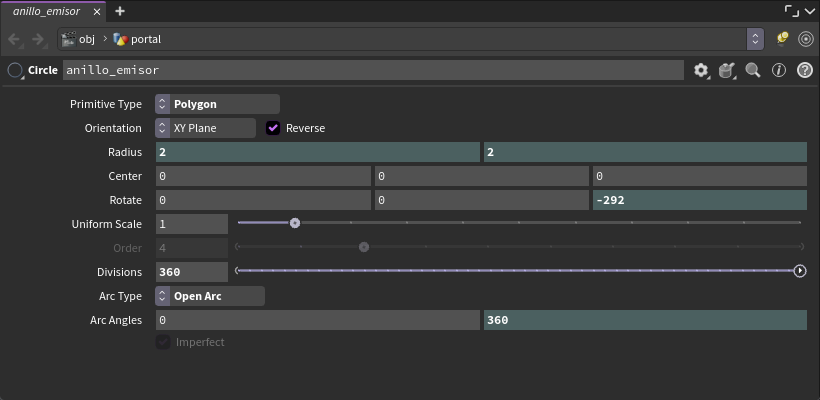Click the obj network icon in path

69,39
